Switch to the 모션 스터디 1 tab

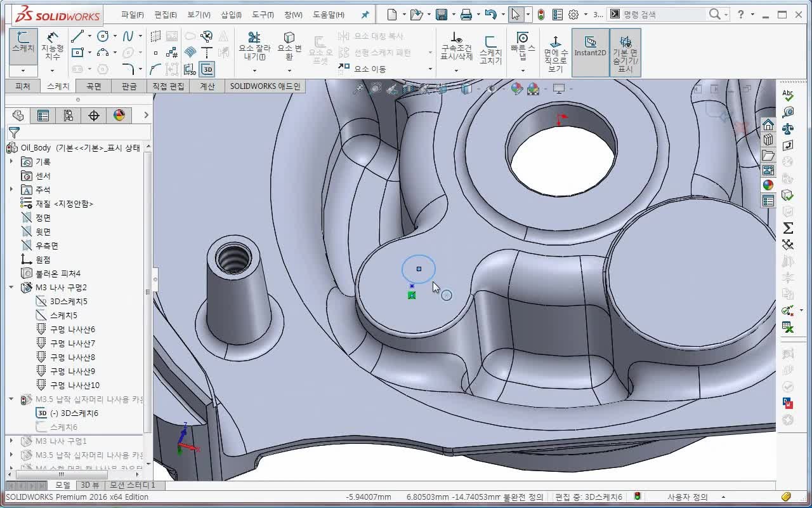(x=133, y=485)
